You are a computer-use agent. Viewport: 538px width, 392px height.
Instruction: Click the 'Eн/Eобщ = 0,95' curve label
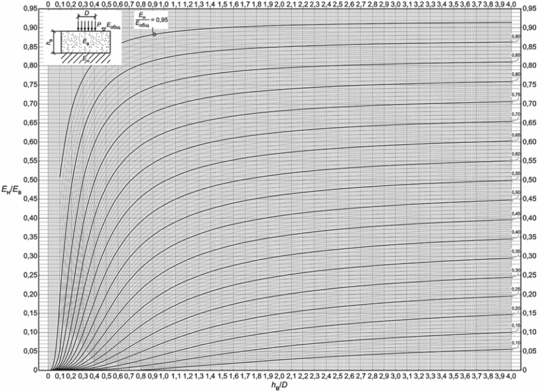pos(151,20)
